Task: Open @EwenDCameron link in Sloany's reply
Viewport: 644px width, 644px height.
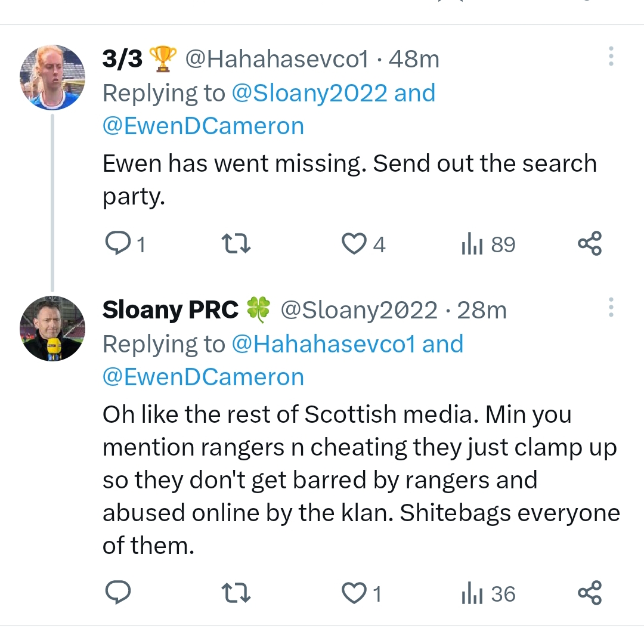Action: (203, 377)
